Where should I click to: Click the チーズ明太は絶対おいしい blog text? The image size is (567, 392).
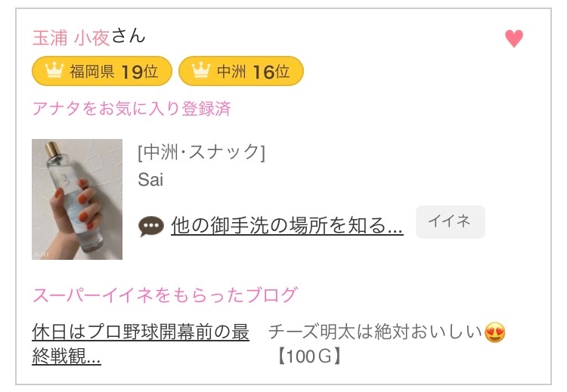(376, 332)
